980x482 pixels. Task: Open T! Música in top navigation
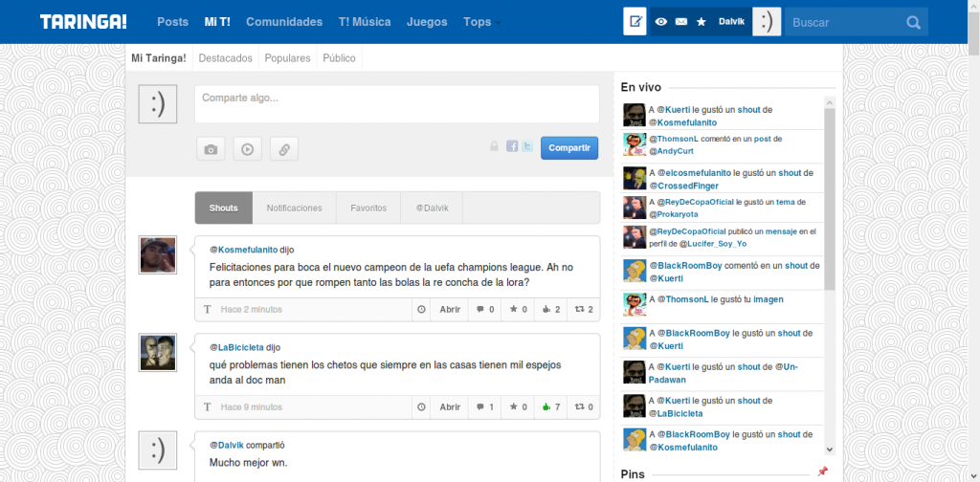click(x=365, y=22)
